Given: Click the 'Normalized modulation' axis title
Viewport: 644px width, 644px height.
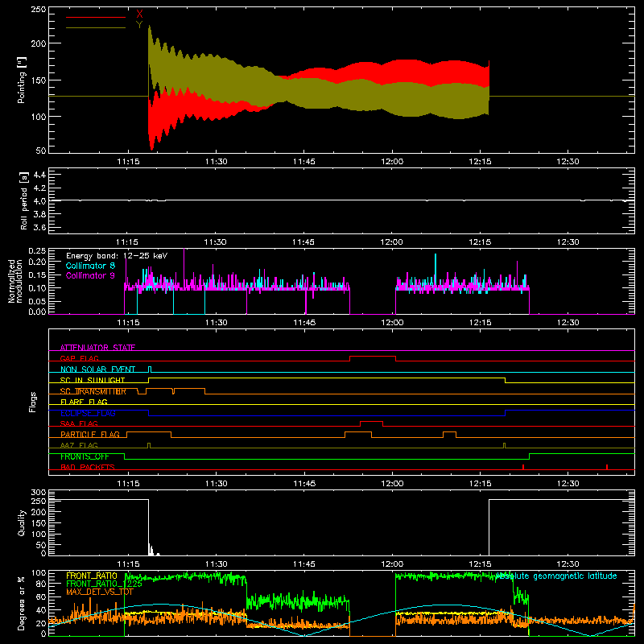Looking at the screenshot, I should coord(15,281).
